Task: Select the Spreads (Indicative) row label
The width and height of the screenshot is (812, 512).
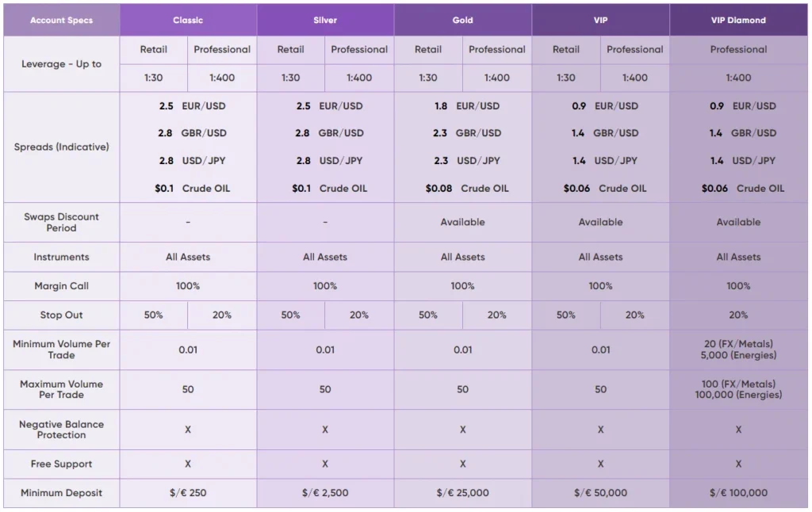Action: (x=62, y=147)
